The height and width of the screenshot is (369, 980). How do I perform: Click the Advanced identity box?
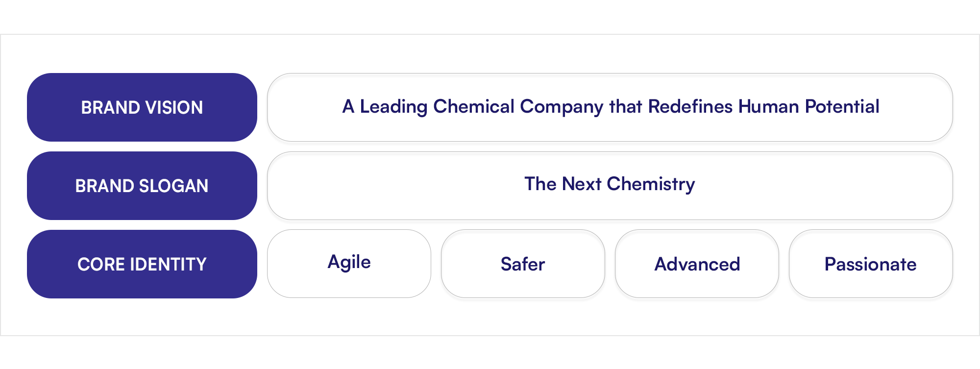click(697, 264)
